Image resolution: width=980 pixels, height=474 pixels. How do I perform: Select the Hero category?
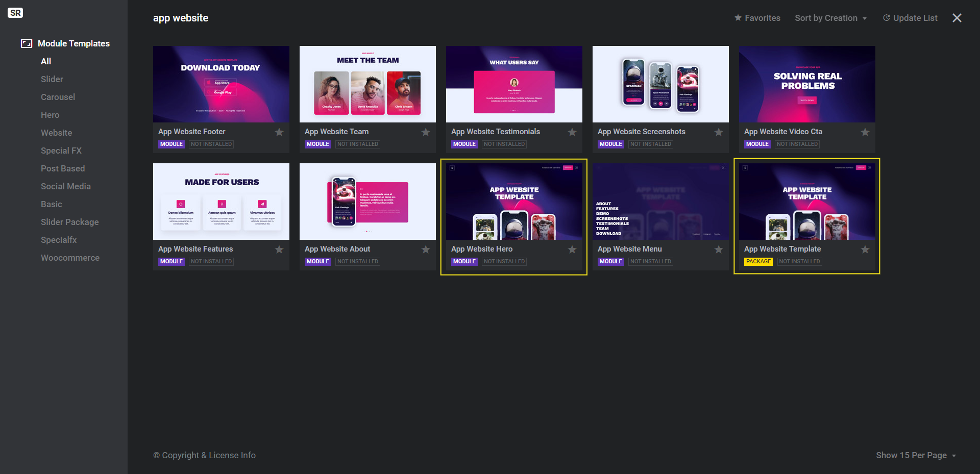50,115
